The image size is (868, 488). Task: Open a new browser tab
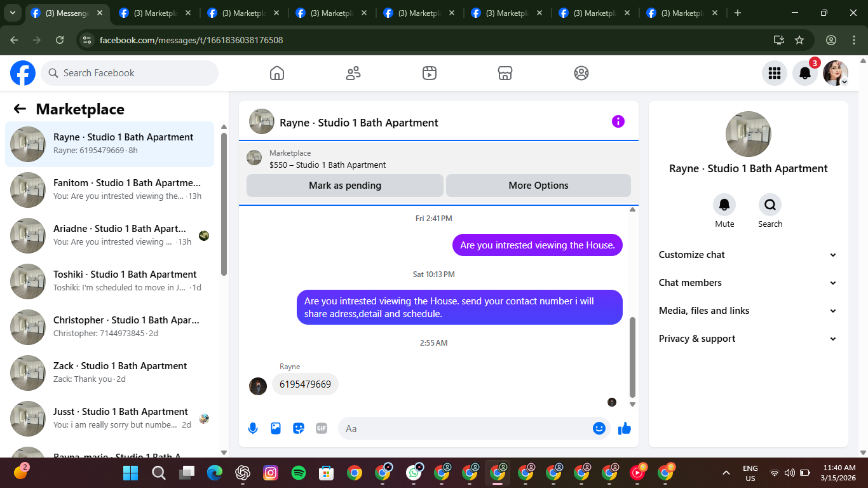(738, 13)
